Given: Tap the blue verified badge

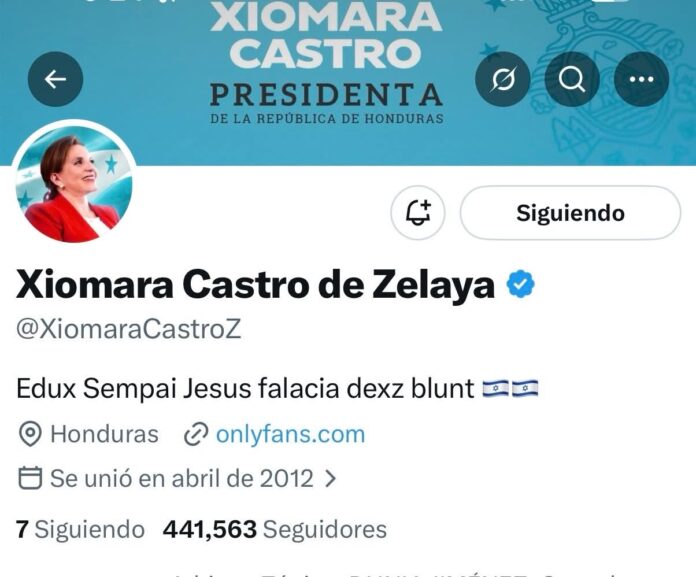Looking at the screenshot, I should [x=521, y=285].
